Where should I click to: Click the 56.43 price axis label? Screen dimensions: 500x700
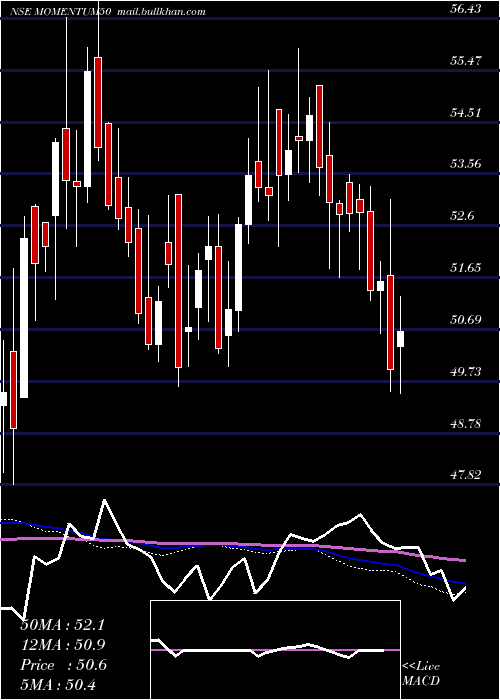click(466, 8)
